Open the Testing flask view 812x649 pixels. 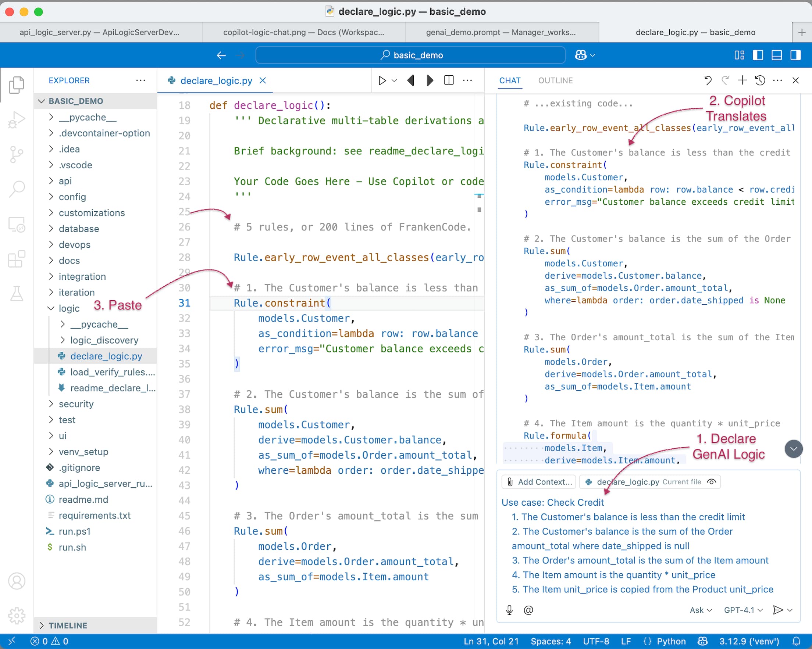click(x=17, y=293)
